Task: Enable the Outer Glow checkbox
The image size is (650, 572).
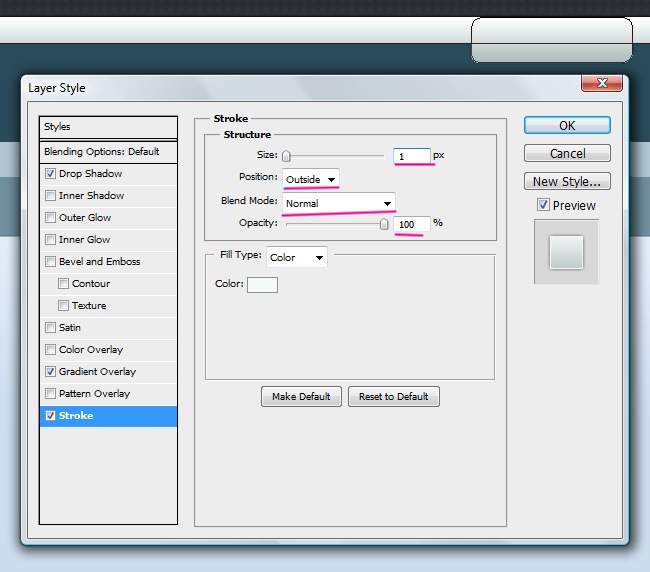Action: click(50, 218)
